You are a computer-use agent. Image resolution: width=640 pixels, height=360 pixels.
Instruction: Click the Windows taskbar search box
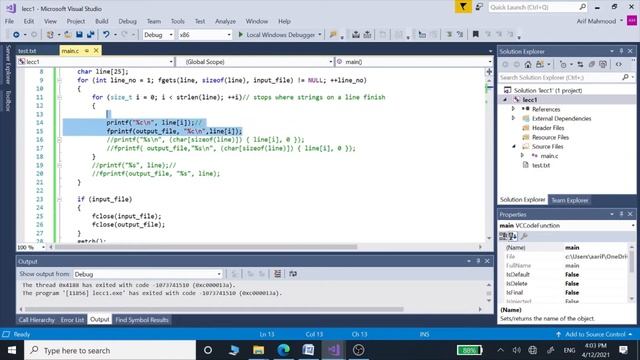pos(110,350)
